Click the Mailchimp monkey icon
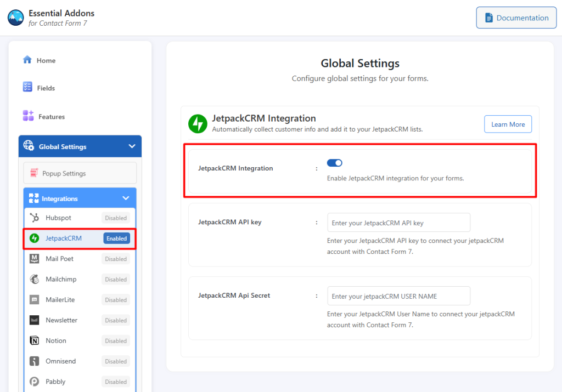Viewport: 562px width, 392px height. 35,279
